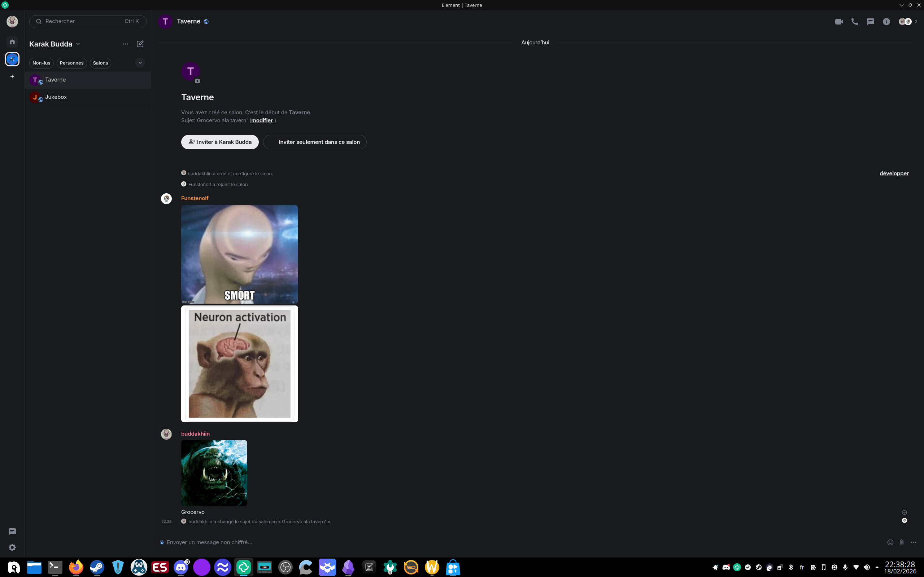Toggle the Personnes filter
Image resolution: width=924 pixels, height=577 pixels.
(x=71, y=63)
